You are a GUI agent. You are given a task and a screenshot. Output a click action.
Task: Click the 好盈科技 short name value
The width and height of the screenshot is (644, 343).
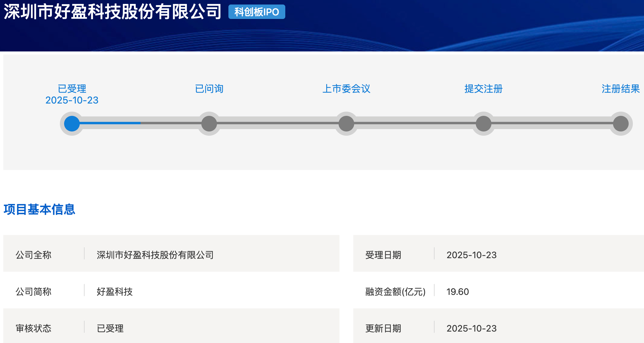click(x=115, y=292)
